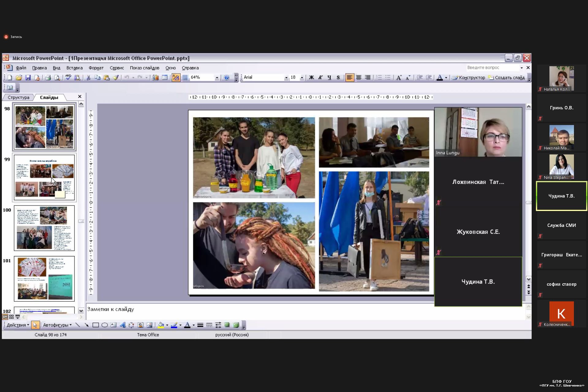
Task: Expand the font color dropdown arrow
Action: (446, 78)
